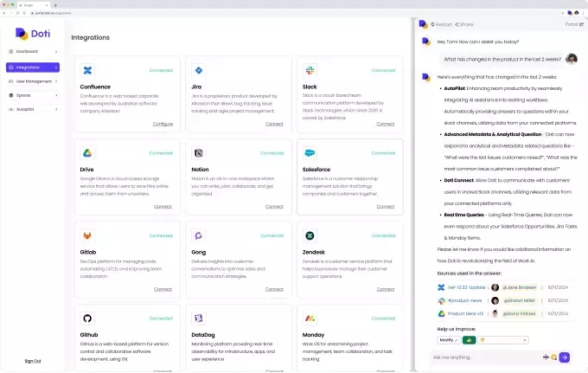
Task: Click the Gitlab fox icon
Action: point(87,235)
